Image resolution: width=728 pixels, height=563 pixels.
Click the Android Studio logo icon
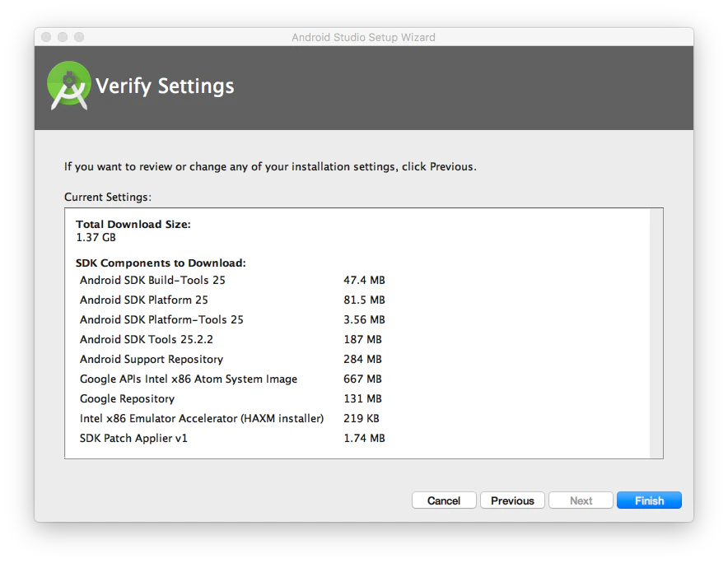[69, 86]
